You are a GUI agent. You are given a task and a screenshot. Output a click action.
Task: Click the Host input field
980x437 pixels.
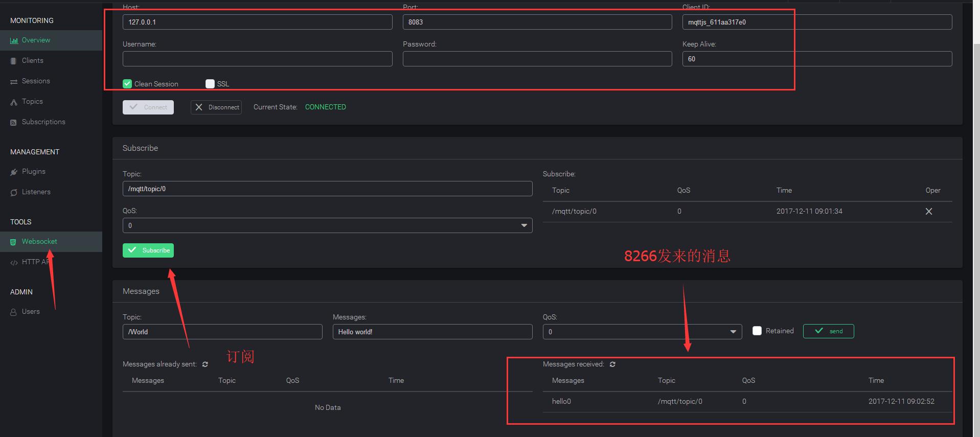(258, 22)
